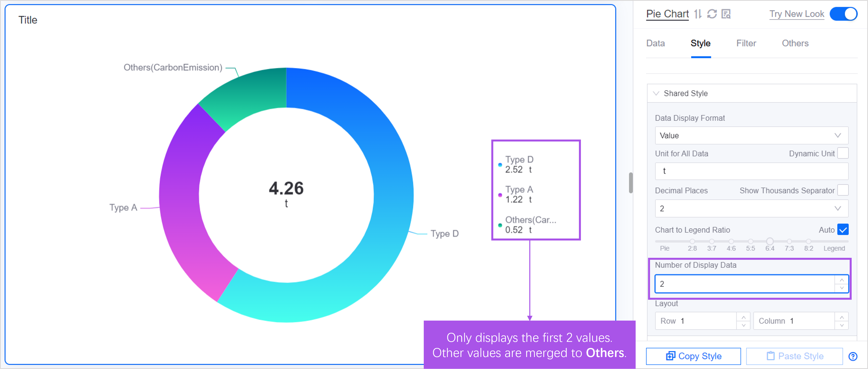Viewport: 868px width, 369px height.
Task: Click the Type A legend marker dot
Action: tap(500, 195)
